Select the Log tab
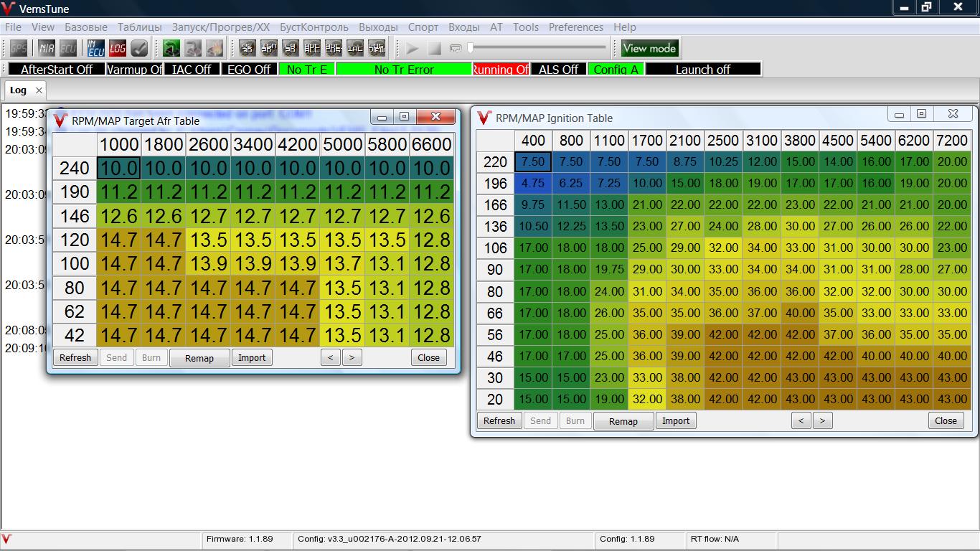The height and width of the screenshot is (551, 980). pyautogui.click(x=18, y=90)
